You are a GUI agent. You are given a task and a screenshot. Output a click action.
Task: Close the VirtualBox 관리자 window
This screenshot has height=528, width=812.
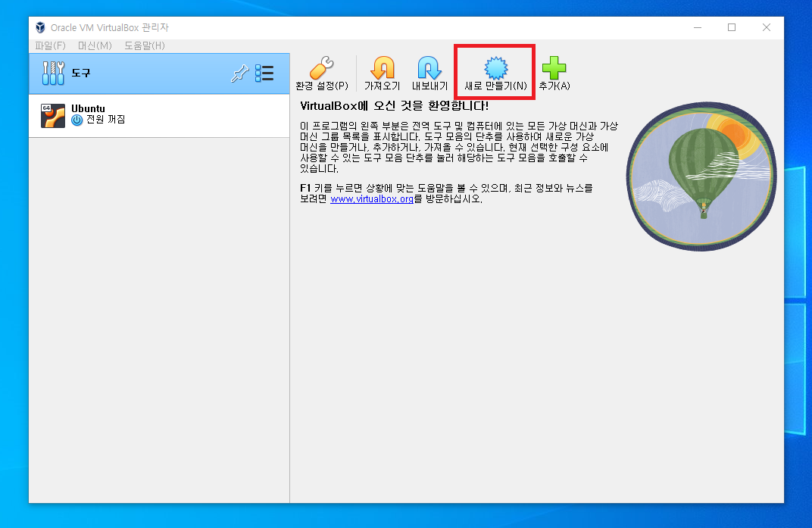pyautogui.click(x=767, y=27)
